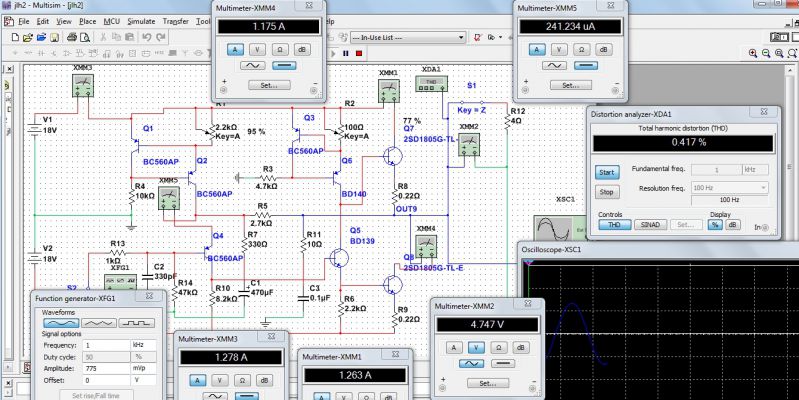This screenshot has height=400, width=799.
Task: Select the XMM1 multimeter on schematic
Action: pyautogui.click(x=389, y=90)
